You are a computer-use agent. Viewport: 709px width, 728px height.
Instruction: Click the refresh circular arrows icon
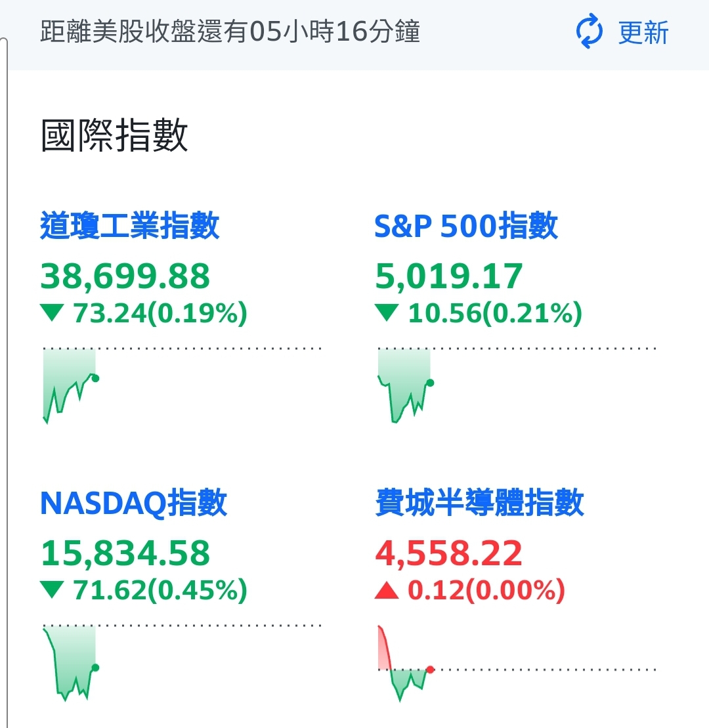[x=590, y=32]
